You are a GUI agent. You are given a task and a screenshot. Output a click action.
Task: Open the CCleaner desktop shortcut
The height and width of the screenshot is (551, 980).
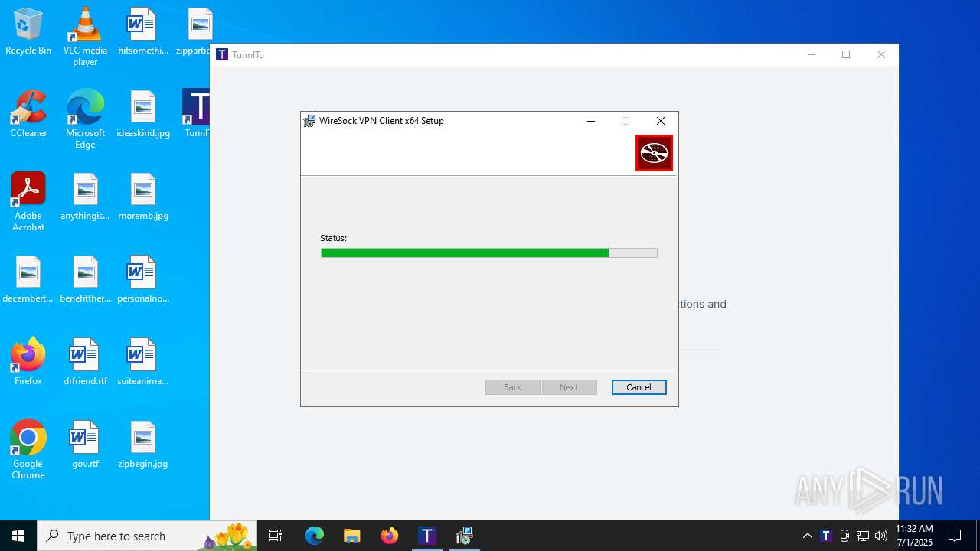coord(28,114)
